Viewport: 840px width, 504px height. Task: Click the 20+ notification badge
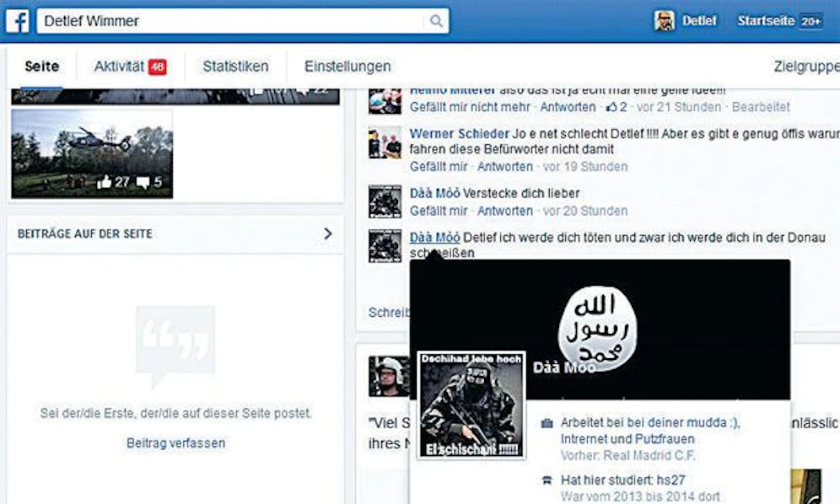810,21
